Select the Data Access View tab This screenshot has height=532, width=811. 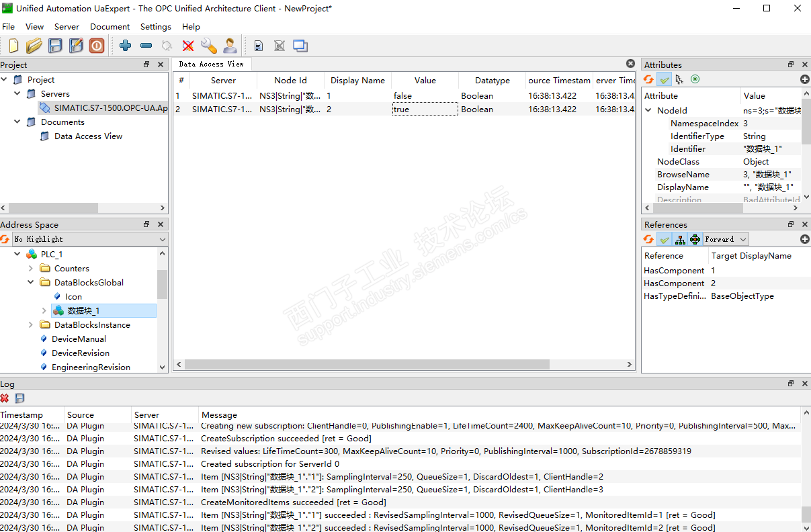[x=212, y=64]
